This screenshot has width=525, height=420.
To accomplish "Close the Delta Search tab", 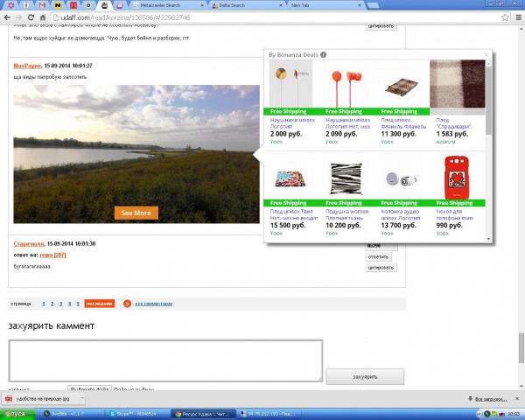I will [x=281, y=5].
